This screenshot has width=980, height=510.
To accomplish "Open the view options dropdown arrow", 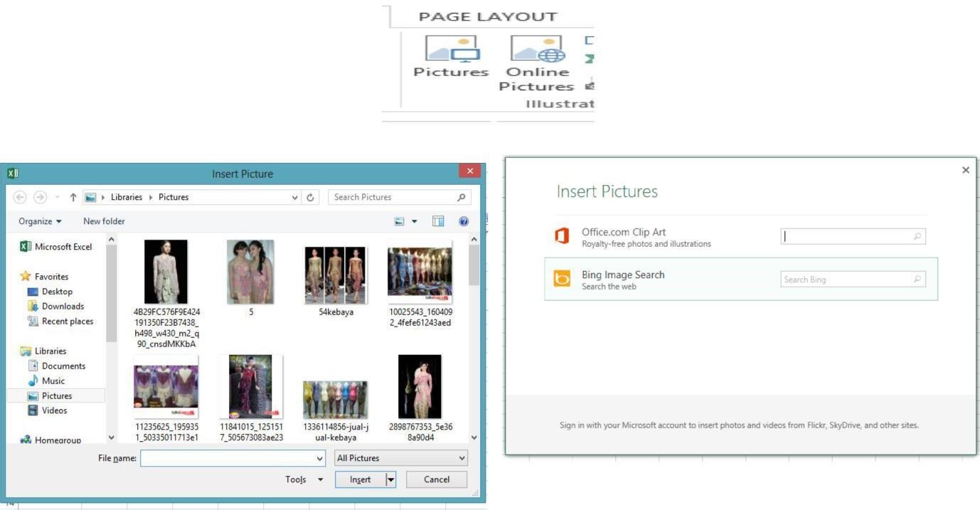I will [415, 221].
